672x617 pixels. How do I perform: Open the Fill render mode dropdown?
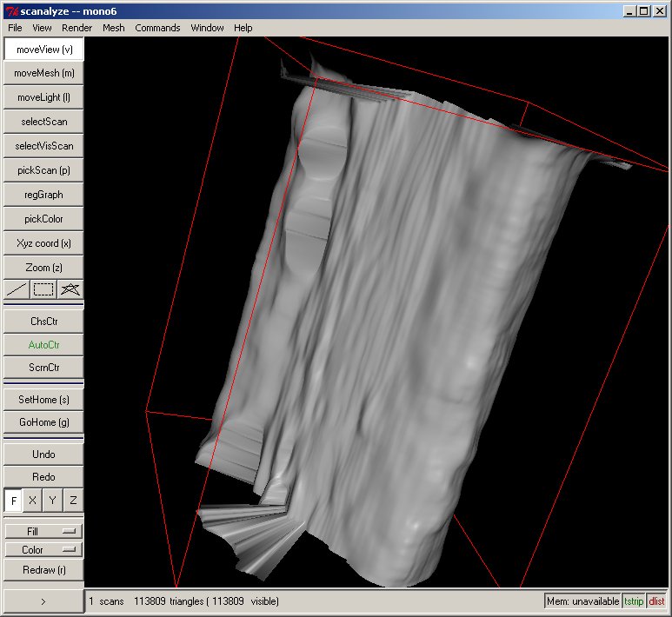click(43, 530)
